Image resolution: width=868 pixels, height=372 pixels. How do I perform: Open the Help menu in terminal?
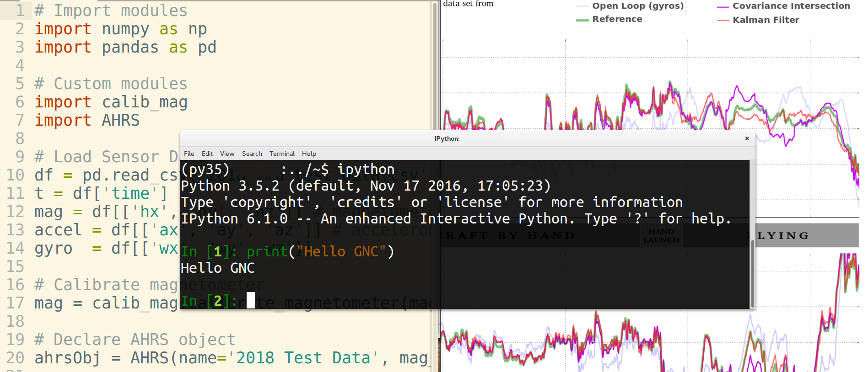pos(309,154)
